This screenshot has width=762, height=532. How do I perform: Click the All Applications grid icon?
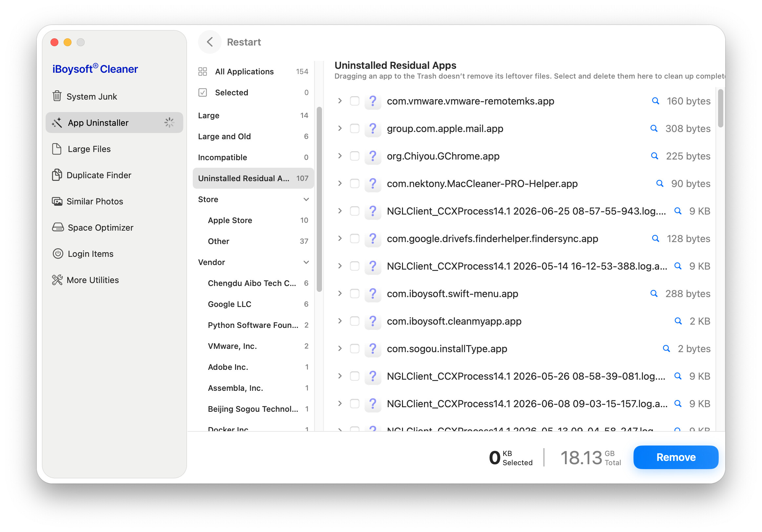pos(202,71)
